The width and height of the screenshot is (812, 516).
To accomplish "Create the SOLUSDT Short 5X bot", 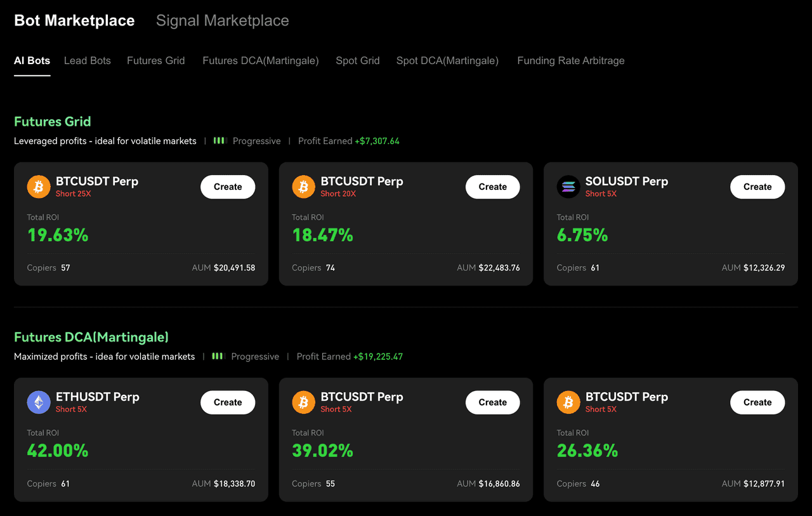I will (x=757, y=187).
